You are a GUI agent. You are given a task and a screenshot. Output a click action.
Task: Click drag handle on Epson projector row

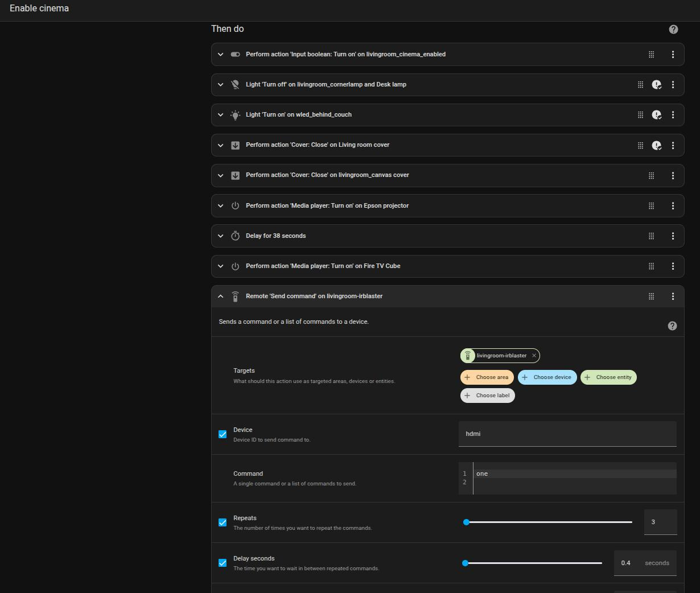pyautogui.click(x=651, y=206)
